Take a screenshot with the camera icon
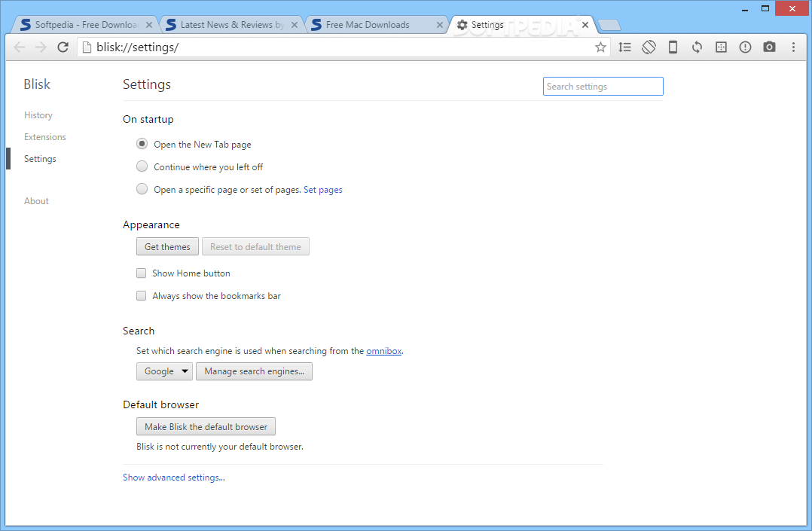812x531 pixels. (x=769, y=47)
